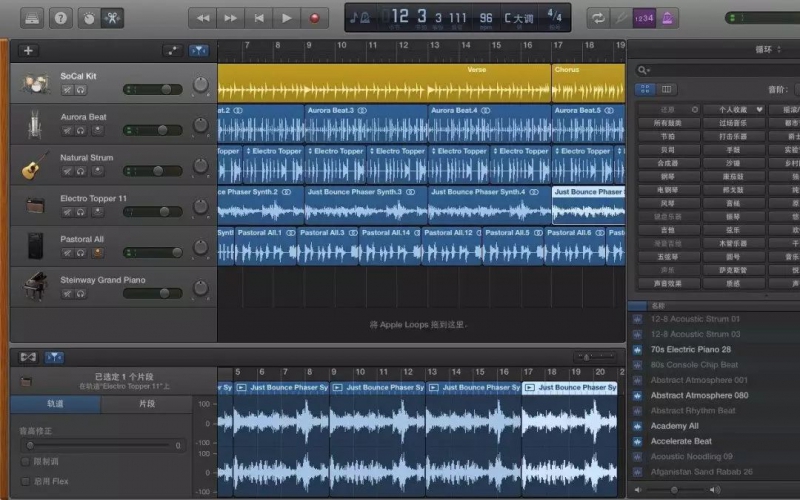Image resolution: width=800 pixels, height=500 pixels.
Task: Go to the beginning of the project
Action: click(x=259, y=18)
